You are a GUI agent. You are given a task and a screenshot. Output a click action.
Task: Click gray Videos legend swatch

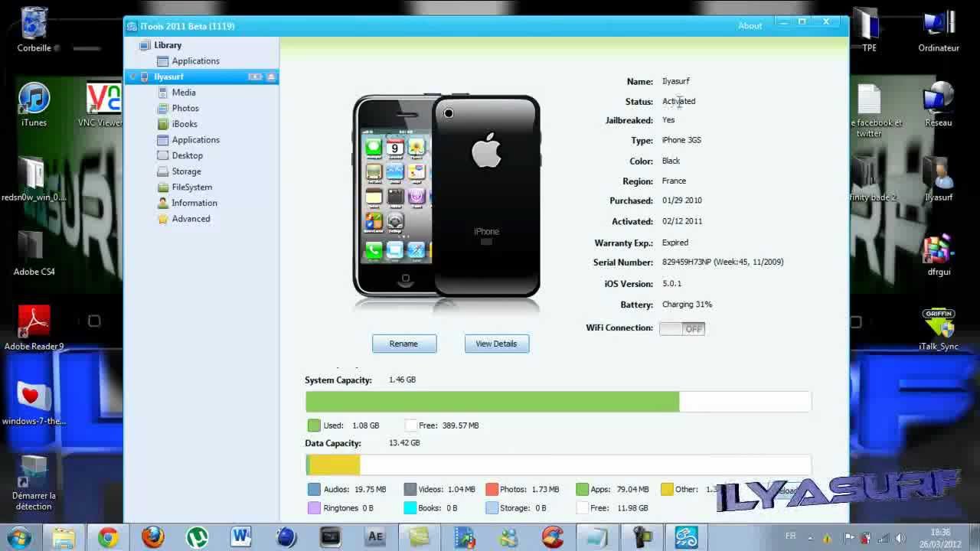pos(410,489)
